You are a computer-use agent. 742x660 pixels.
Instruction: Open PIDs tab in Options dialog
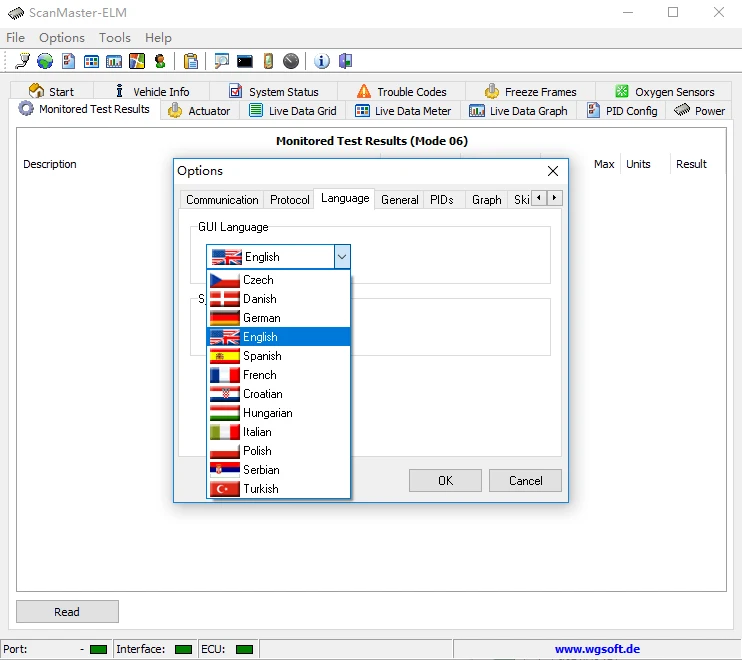[442, 200]
